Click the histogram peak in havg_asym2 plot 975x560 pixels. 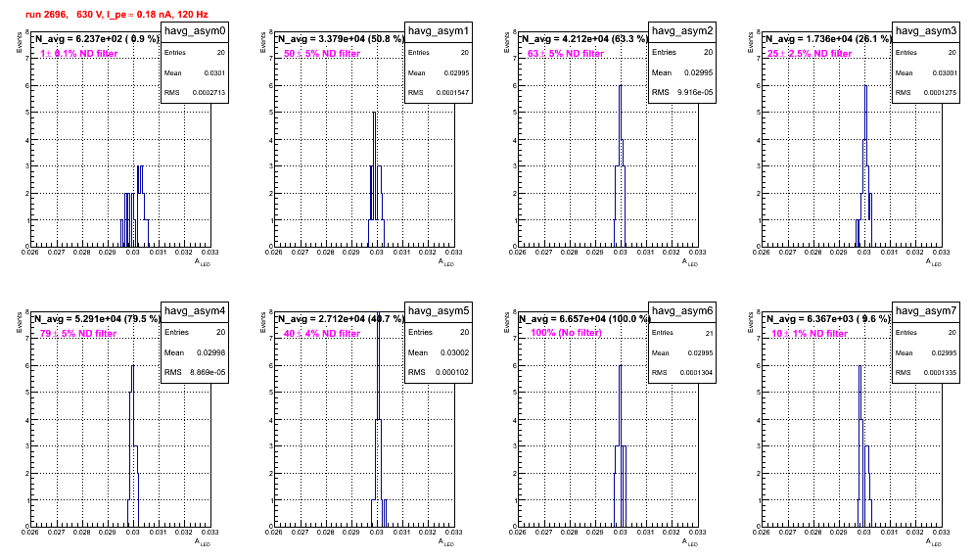click(x=620, y=86)
